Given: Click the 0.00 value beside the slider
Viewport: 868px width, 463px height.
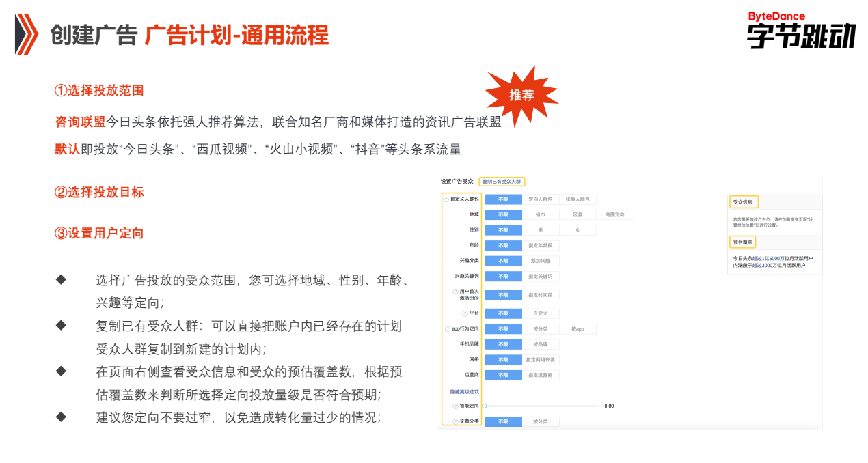Looking at the screenshot, I should 608,406.
